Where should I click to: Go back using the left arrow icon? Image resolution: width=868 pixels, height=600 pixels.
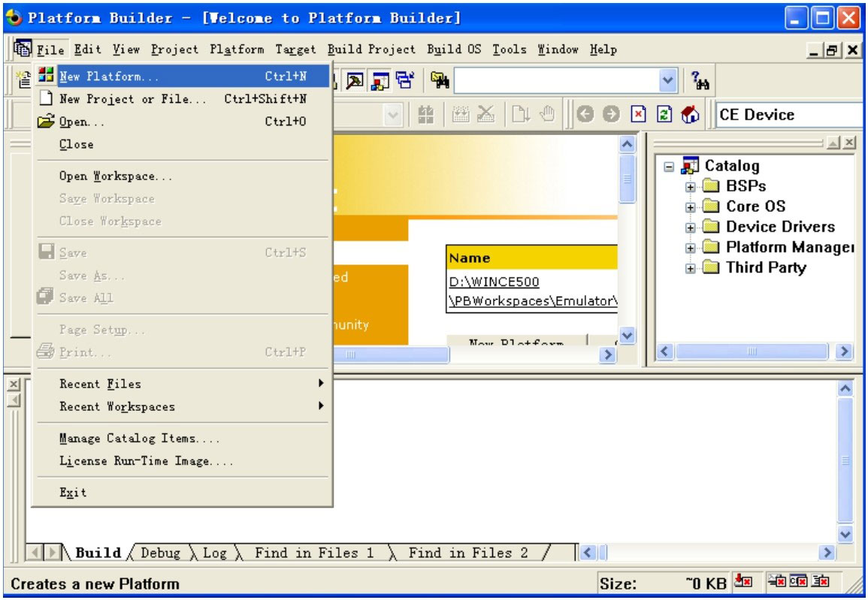[x=586, y=114]
